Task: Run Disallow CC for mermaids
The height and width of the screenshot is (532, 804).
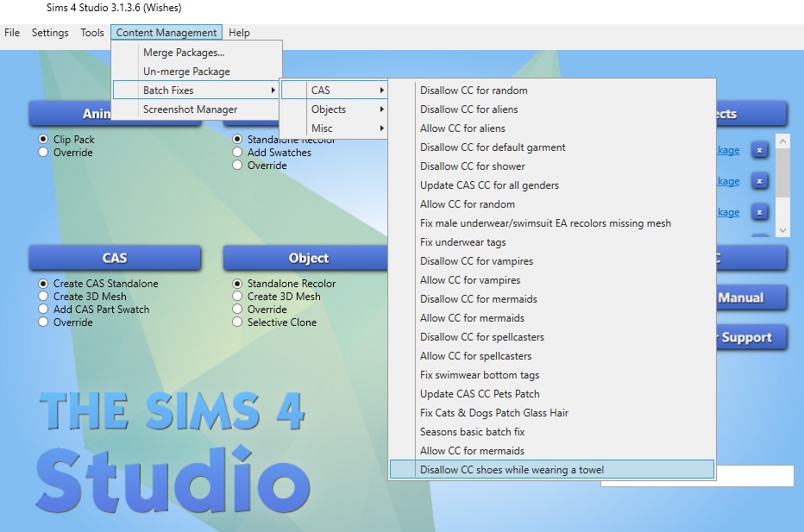Action: [x=552, y=299]
